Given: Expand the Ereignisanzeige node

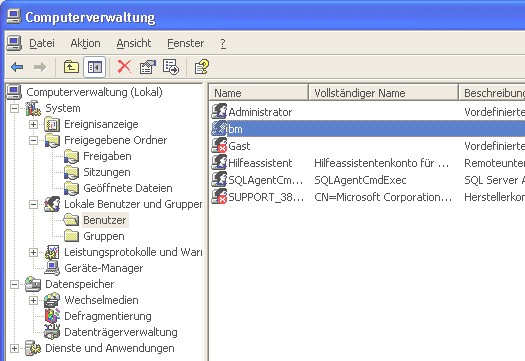Looking at the screenshot, I should [33, 124].
